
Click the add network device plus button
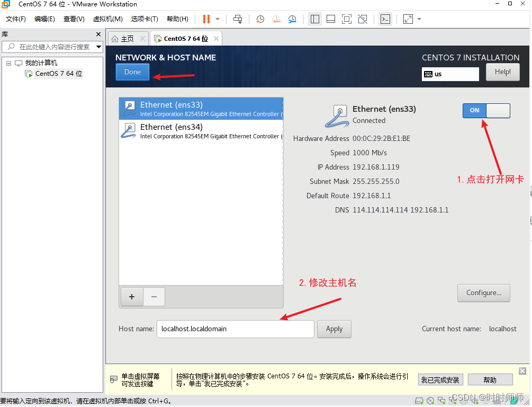point(132,297)
